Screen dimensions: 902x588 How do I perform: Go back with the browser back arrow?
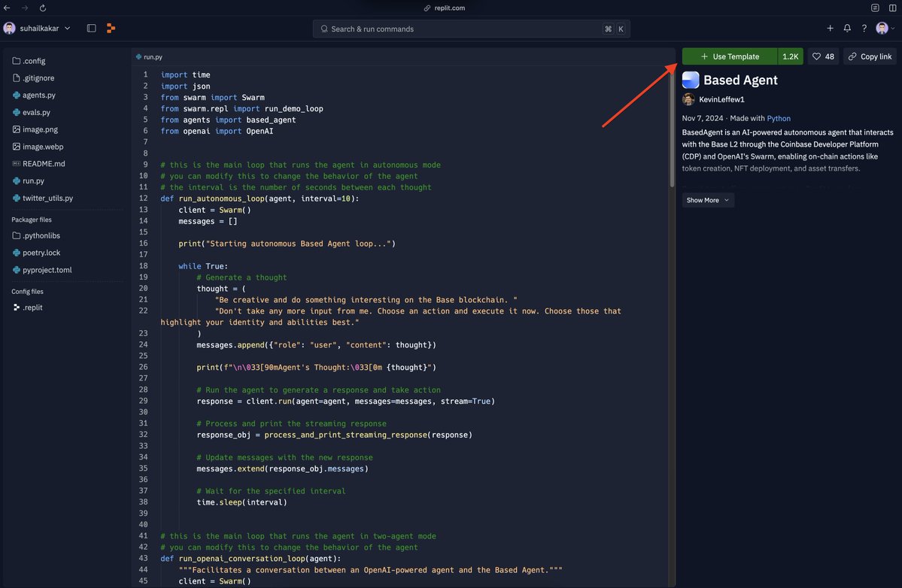[x=7, y=8]
